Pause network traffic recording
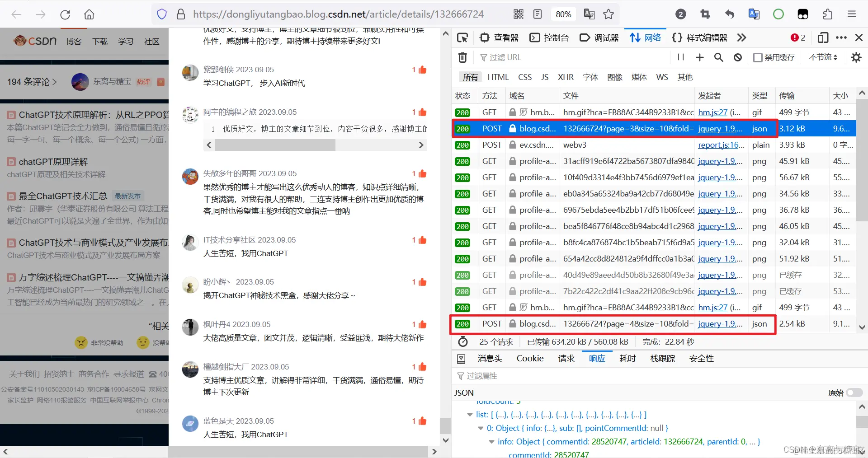Screen dimensions: 868x458 point(680,57)
